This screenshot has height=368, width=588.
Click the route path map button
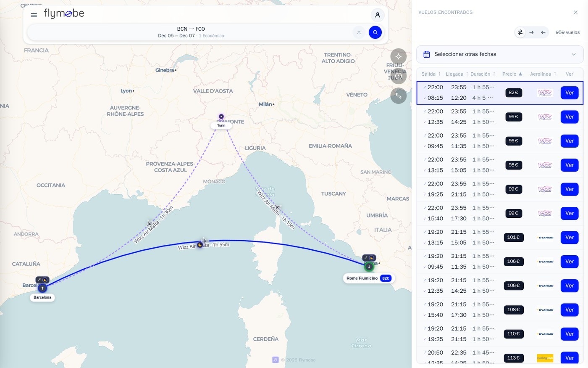tap(399, 96)
